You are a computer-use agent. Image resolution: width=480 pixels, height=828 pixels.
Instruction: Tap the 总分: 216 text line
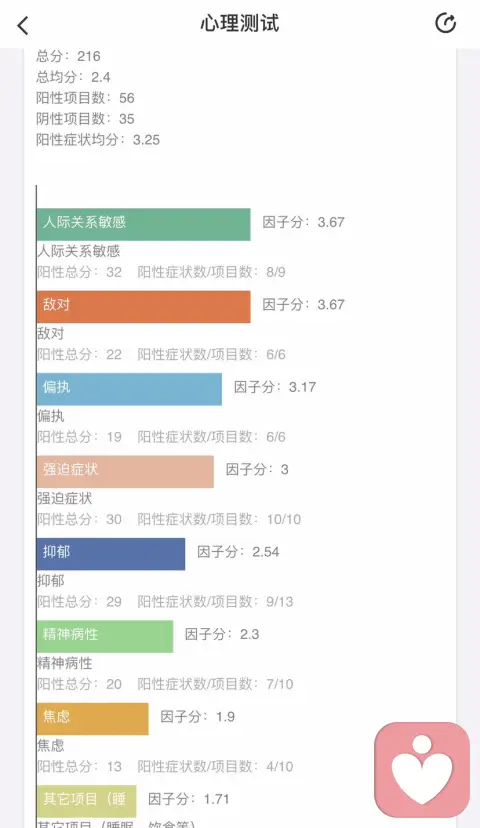(x=68, y=56)
